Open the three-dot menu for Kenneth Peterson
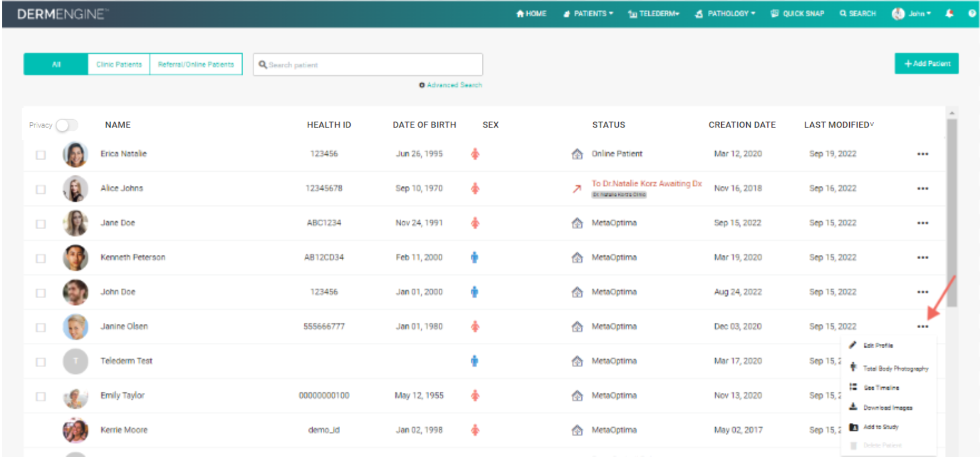 pyautogui.click(x=923, y=258)
